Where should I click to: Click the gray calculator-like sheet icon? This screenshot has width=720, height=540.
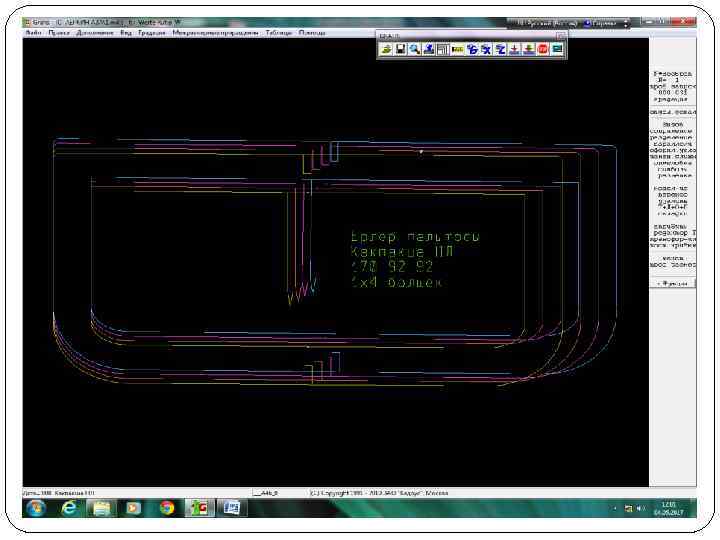click(x=443, y=49)
